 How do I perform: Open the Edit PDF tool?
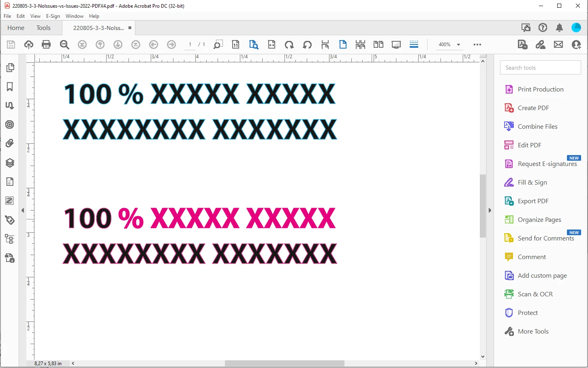point(523,145)
